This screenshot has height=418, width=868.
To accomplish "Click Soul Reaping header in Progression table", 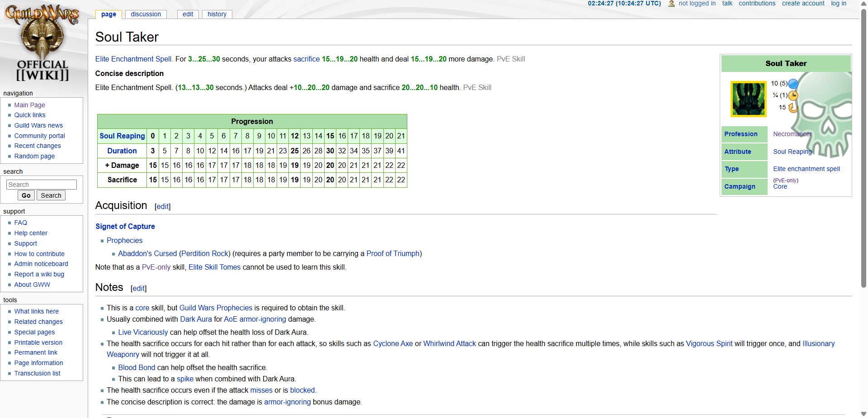I will [122, 136].
